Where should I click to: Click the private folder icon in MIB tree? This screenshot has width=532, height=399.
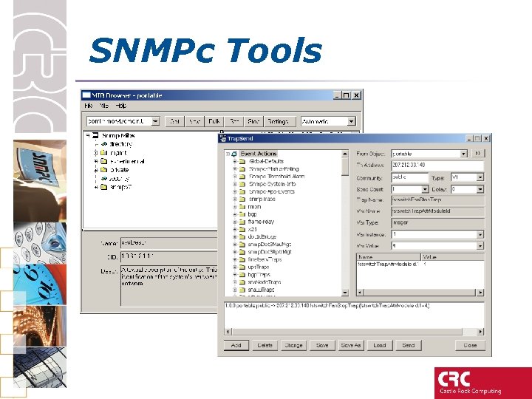point(104,170)
